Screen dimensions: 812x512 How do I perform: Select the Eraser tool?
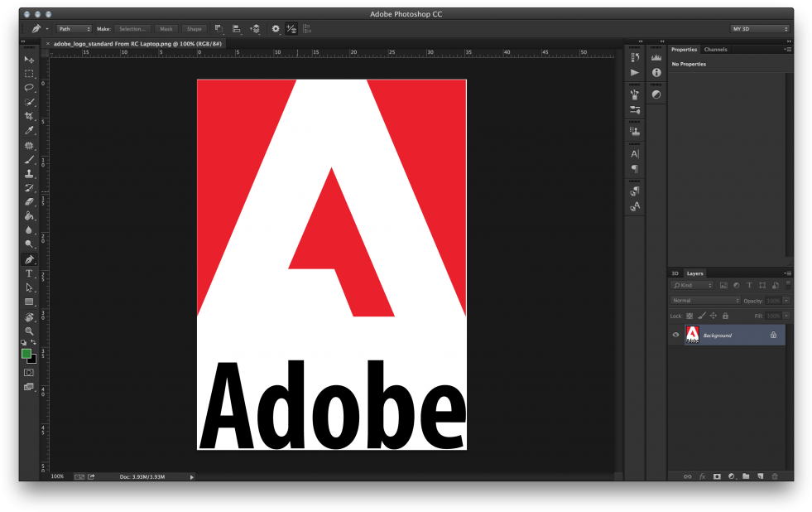click(x=29, y=201)
